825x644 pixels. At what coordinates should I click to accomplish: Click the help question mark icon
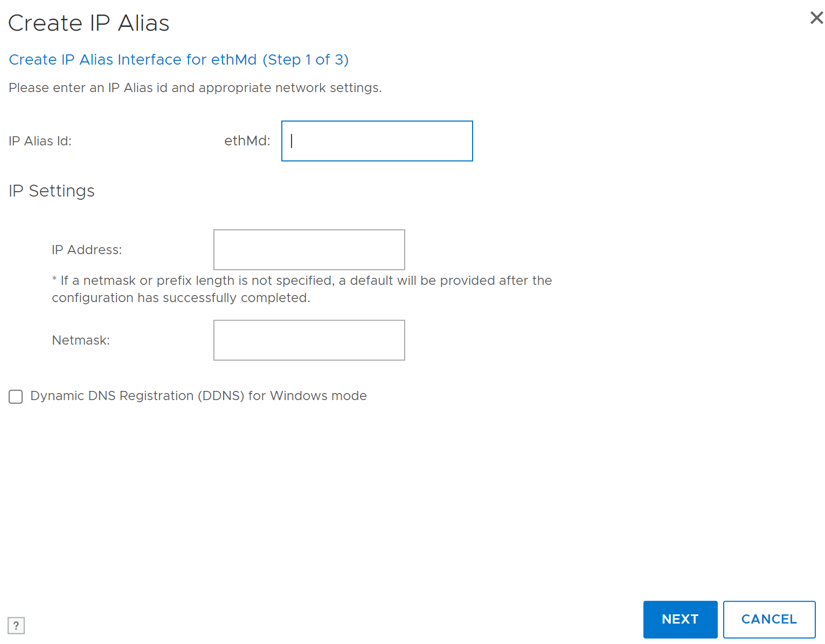[x=16, y=625]
